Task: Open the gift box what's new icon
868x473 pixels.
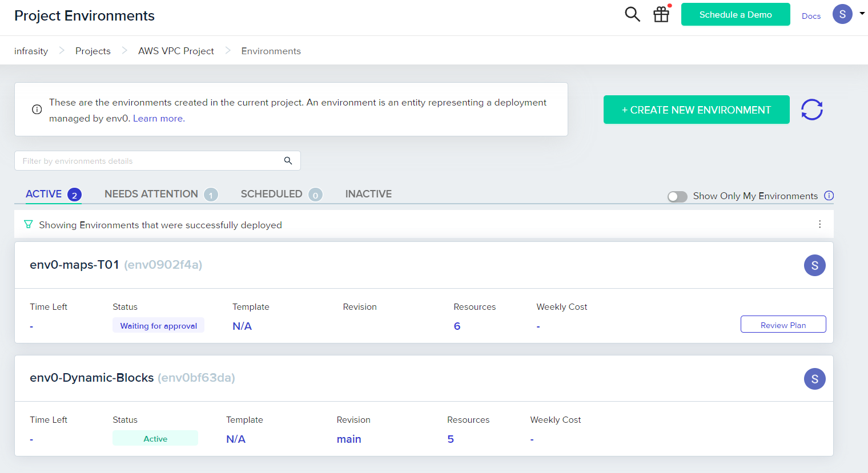Action: pyautogui.click(x=661, y=14)
